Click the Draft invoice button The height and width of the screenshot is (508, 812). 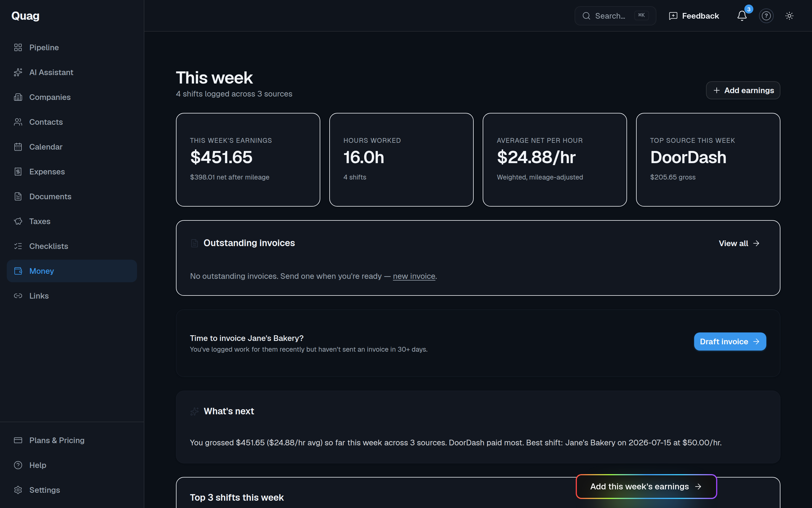point(730,342)
